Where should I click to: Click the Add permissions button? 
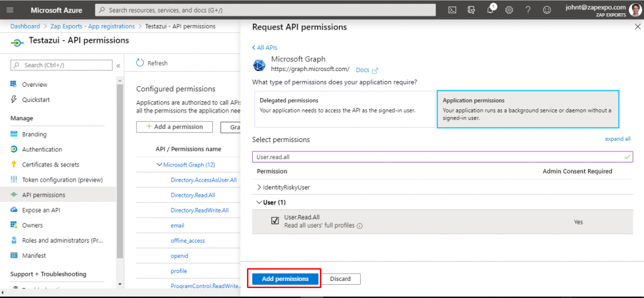[285, 279]
